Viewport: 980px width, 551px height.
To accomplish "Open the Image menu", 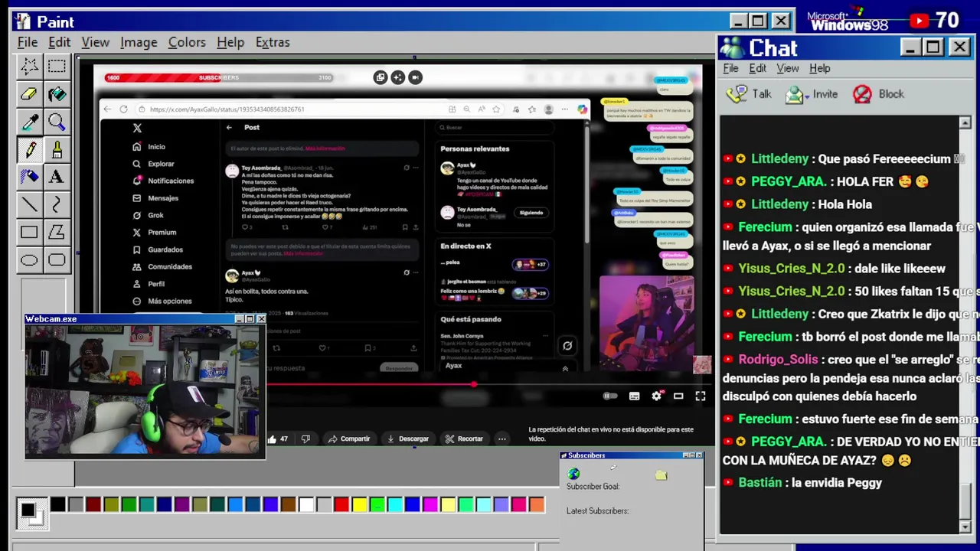I will tap(139, 42).
